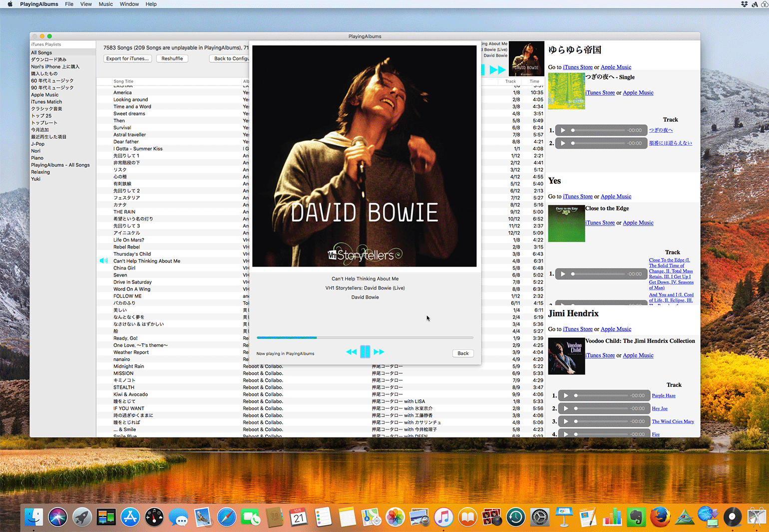Select the iTunes Match playlist
The width and height of the screenshot is (769, 532).
[x=63, y=102]
